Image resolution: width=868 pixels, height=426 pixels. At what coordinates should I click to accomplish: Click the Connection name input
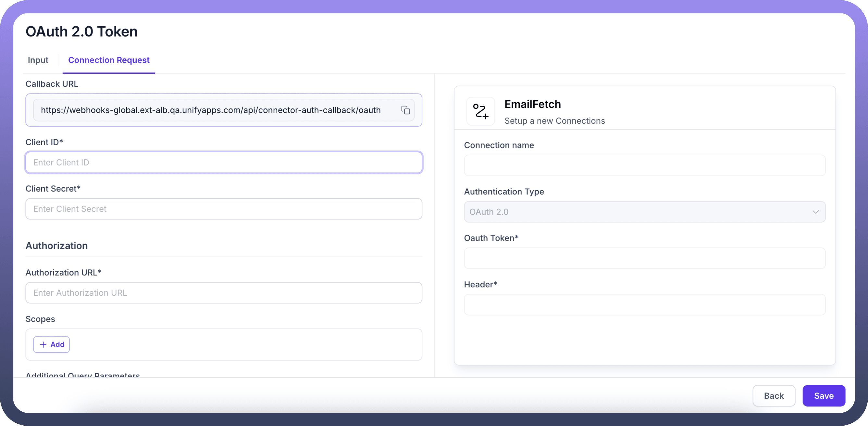(645, 166)
